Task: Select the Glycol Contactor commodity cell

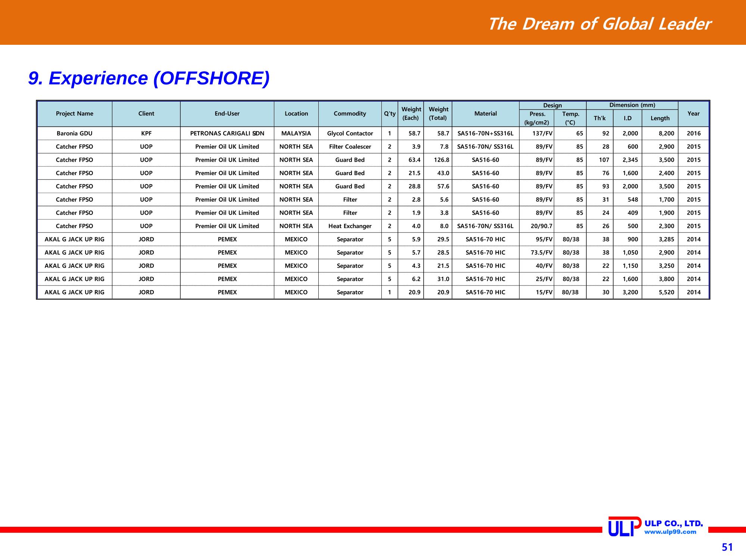Action: pos(350,133)
